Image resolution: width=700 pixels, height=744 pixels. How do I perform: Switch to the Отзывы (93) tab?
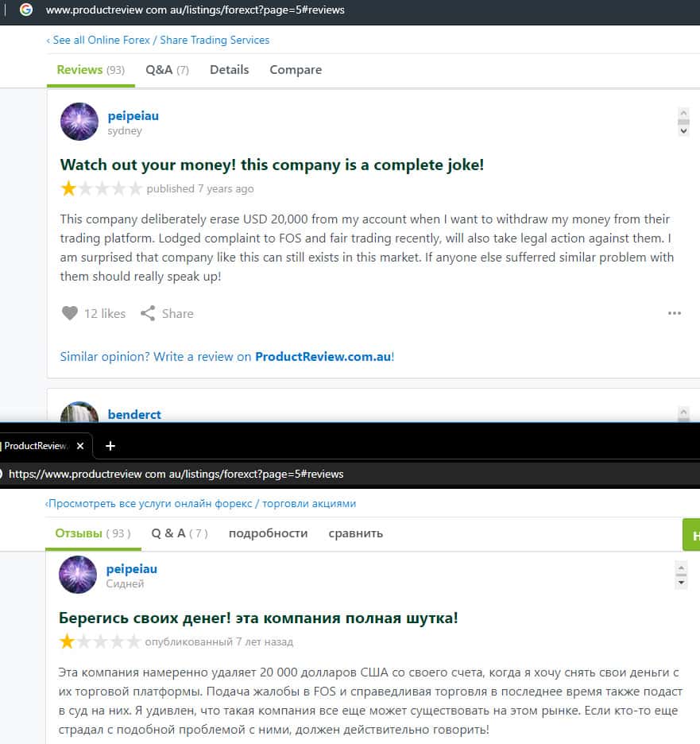click(93, 533)
